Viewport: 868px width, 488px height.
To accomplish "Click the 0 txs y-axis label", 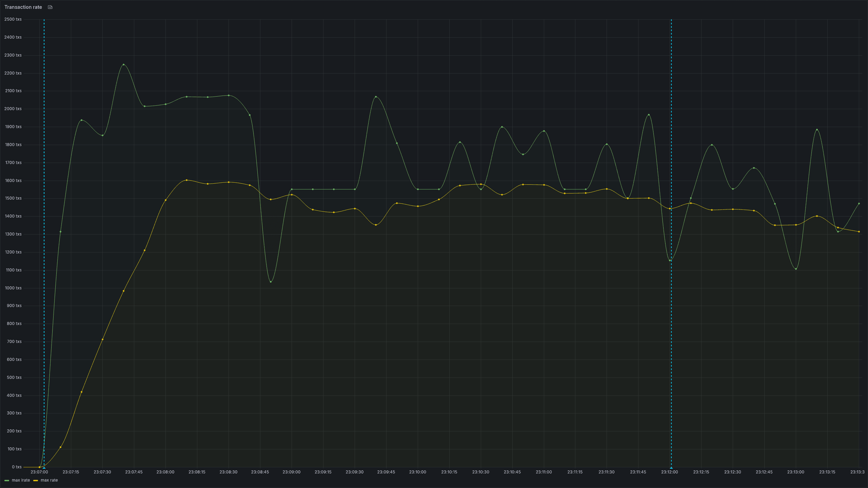I will (17, 467).
